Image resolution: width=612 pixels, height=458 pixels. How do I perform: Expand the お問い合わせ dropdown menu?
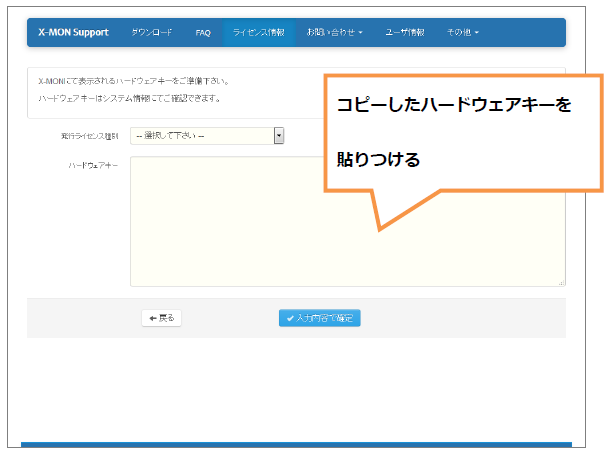coord(334,32)
